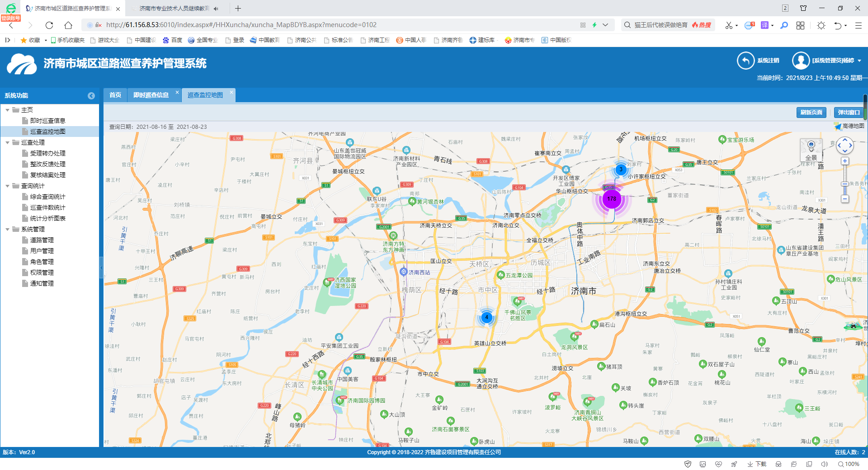Collapse the 系统管理 tree folder
This screenshot has width=868, height=470.
8,230
